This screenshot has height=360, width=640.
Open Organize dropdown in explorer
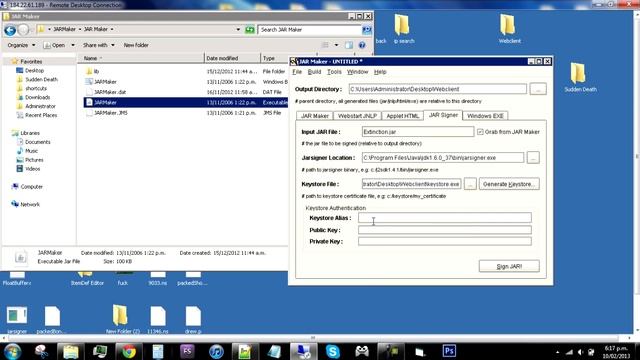(x=21, y=45)
